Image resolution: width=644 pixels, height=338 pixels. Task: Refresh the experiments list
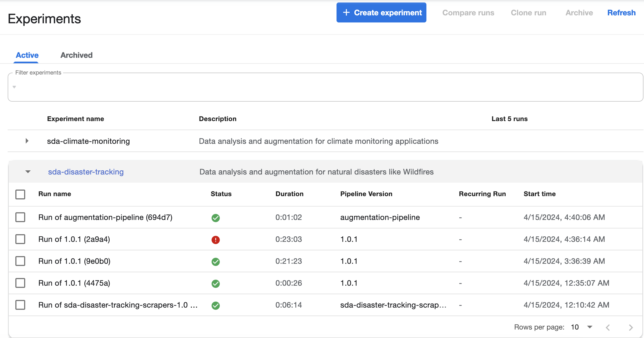point(621,13)
